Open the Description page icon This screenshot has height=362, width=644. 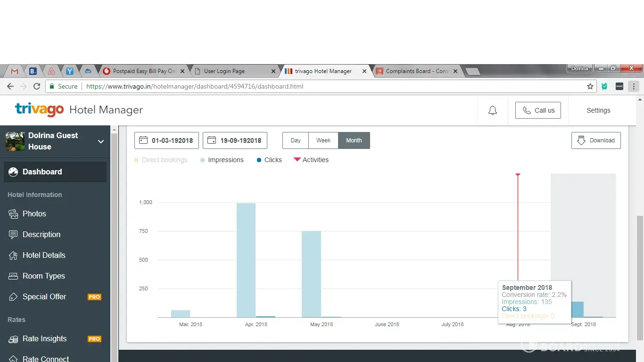click(13, 234)
